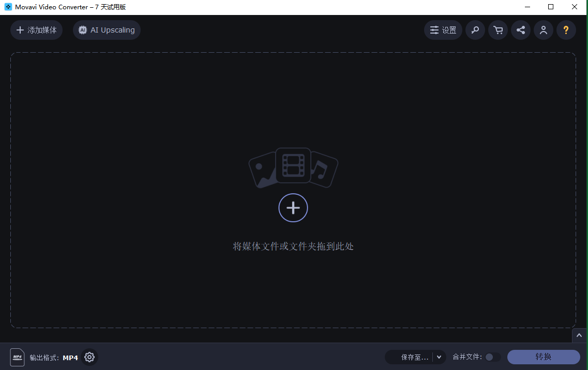Open search with the magnifier icon

(x=475, y=30)
